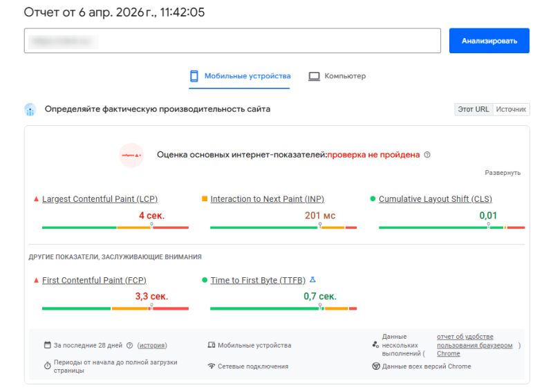Click the Анализировать button
This screenshot has width=553, height=392.
click(489, 41)
